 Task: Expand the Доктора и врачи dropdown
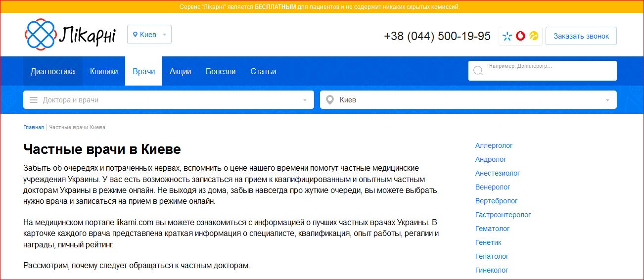tap(305, 100)
